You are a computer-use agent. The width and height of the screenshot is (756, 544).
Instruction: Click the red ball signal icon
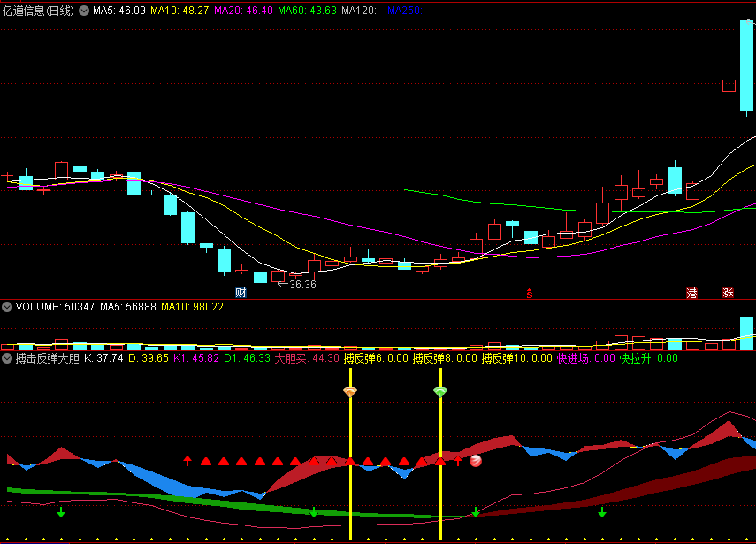[476, 461]
